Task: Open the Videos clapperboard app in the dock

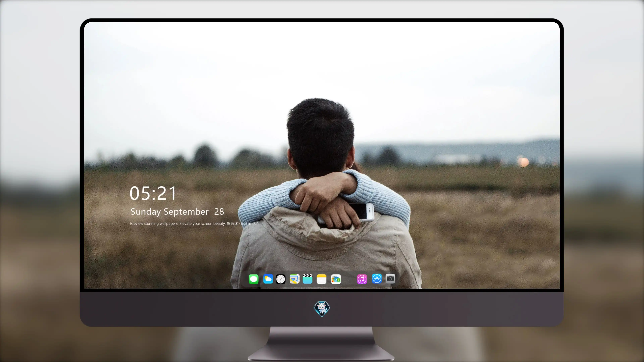Action: 308,279
